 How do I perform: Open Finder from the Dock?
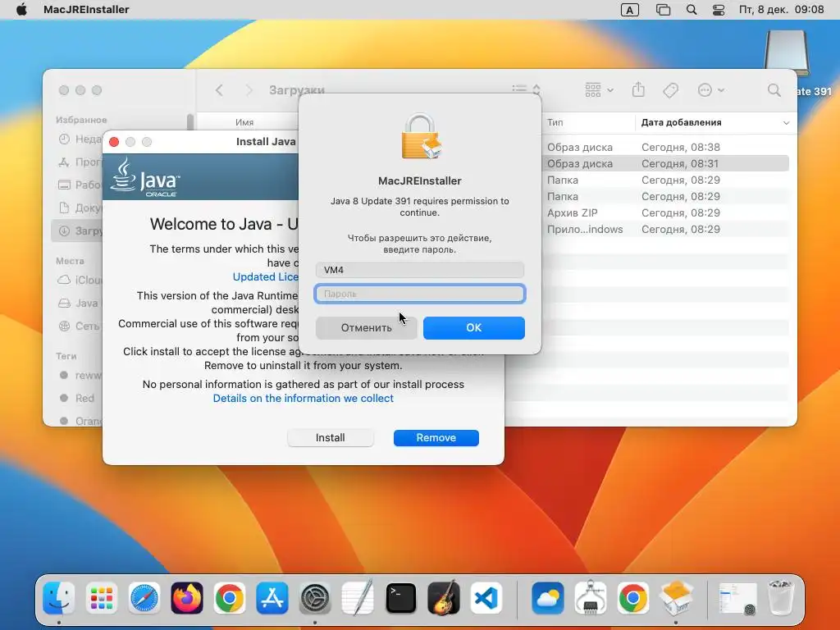[59, 598]
